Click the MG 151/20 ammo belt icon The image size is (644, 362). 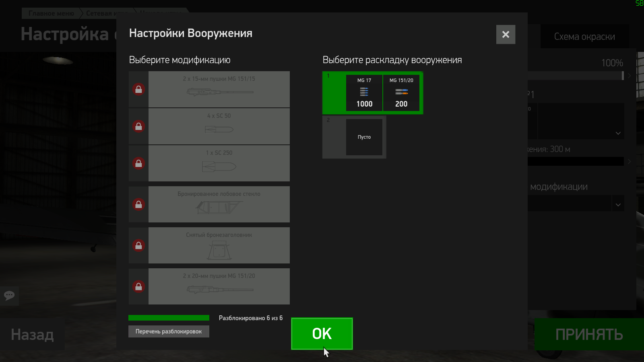point(401,92)
